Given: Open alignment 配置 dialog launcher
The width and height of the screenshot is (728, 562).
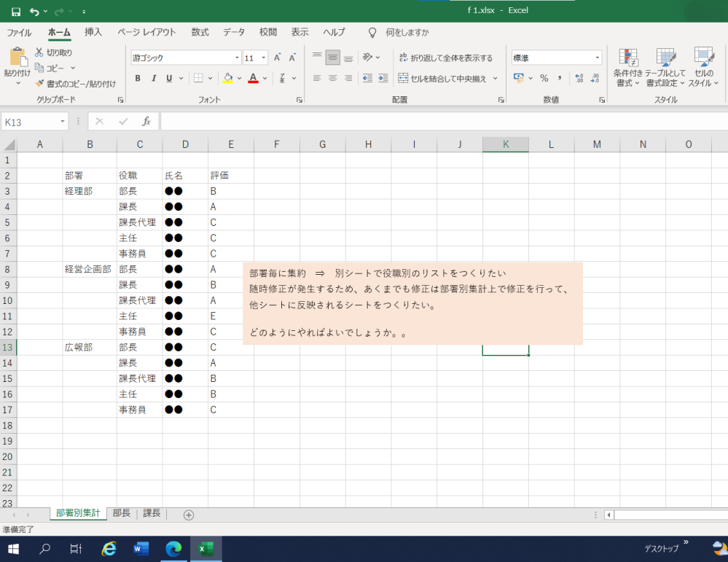Looking at the screenshot, I should tap(501, 100).
